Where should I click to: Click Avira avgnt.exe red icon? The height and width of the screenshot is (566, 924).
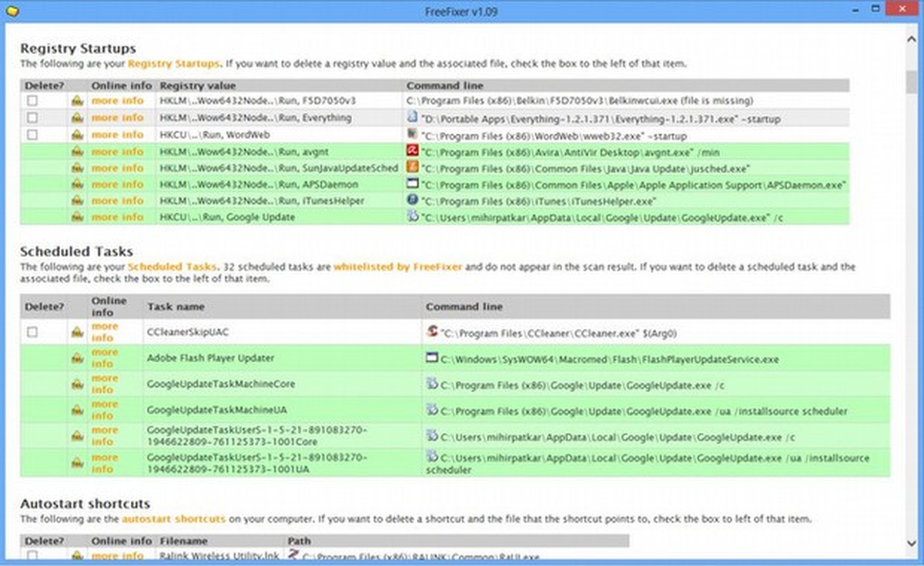[413, 151]
